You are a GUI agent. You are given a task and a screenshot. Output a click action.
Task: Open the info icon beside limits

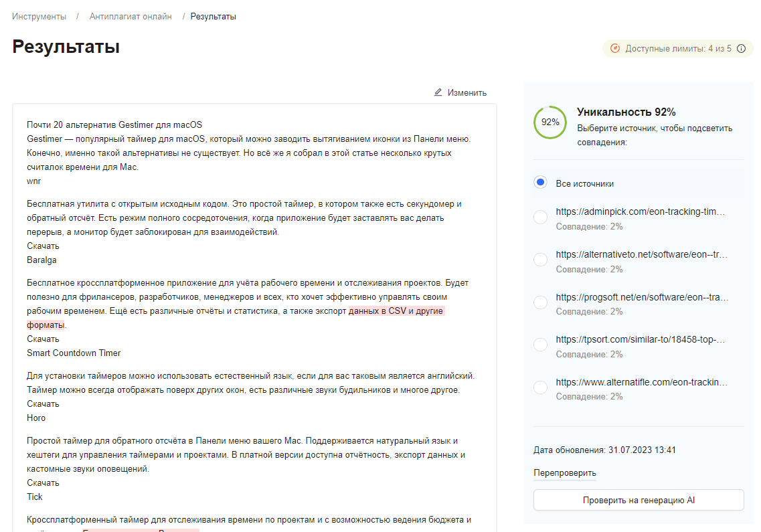point(741,49)
